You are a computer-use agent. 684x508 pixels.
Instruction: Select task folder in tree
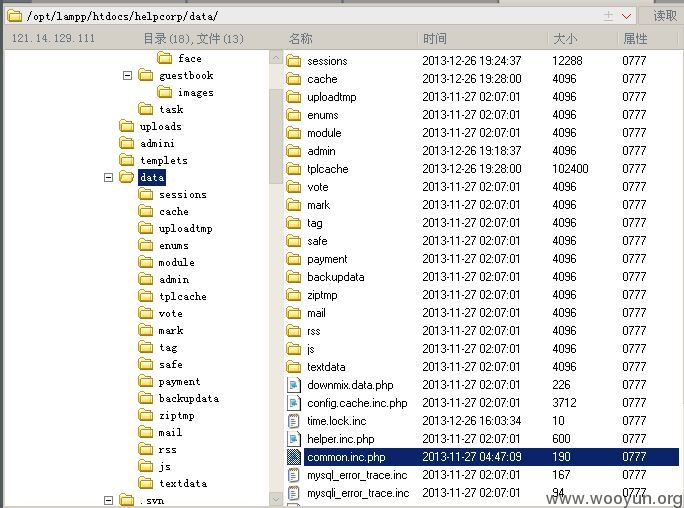[x=171, y=109]
